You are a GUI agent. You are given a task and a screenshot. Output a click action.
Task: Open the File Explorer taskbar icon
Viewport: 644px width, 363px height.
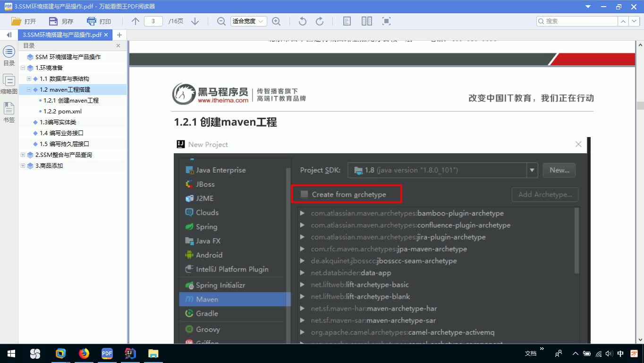pyautogui.click(x=153, y=354)
